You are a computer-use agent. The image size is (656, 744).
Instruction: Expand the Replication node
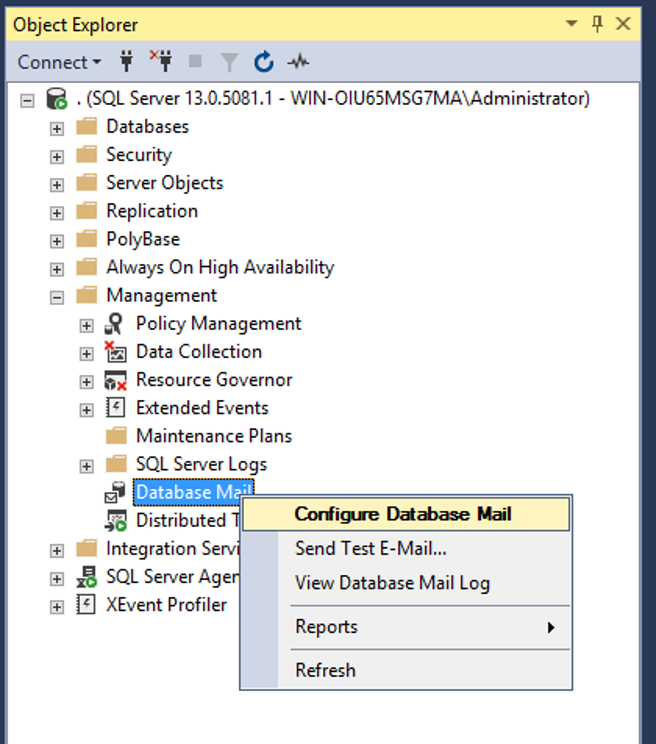pyautogui.click(x=57, y=213)
